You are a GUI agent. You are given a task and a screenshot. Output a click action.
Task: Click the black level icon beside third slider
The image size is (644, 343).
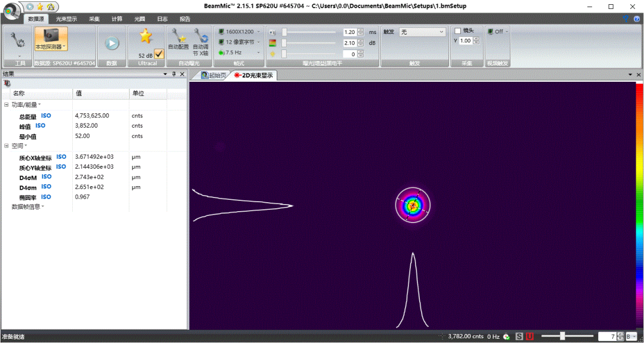coord(272,54)
